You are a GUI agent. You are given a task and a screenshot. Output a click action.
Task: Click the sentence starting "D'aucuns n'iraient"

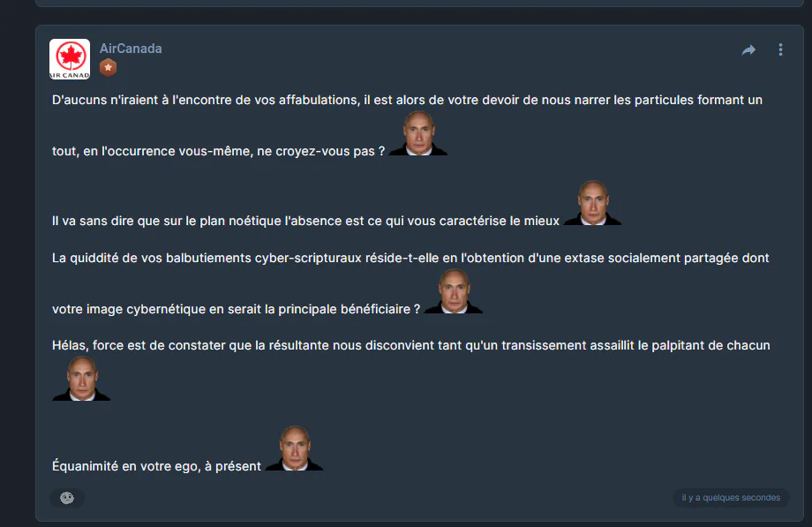(407, 100)
